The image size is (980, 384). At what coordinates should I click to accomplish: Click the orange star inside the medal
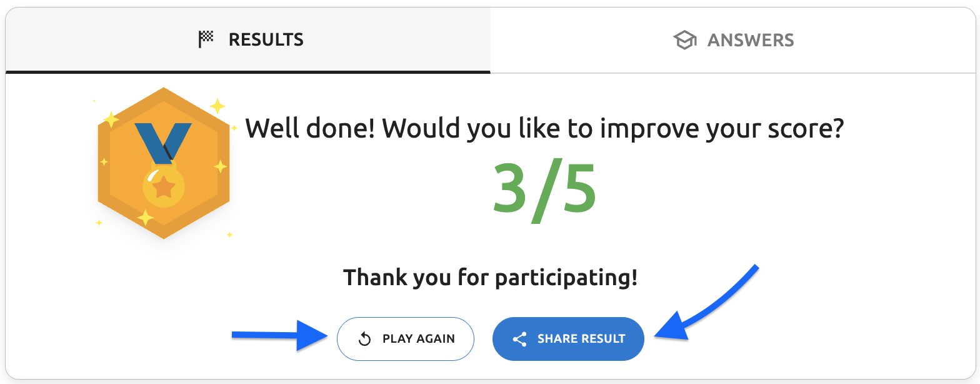tap(164, 186)
